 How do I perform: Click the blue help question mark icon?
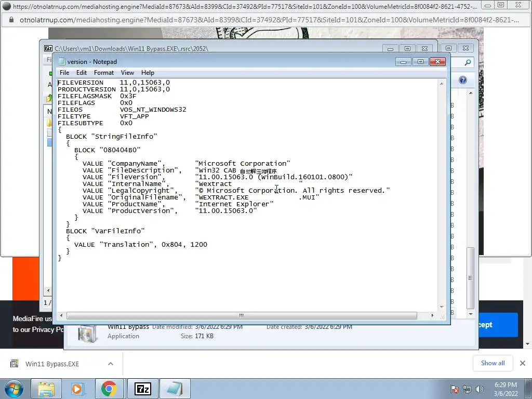tap(463, 80)
